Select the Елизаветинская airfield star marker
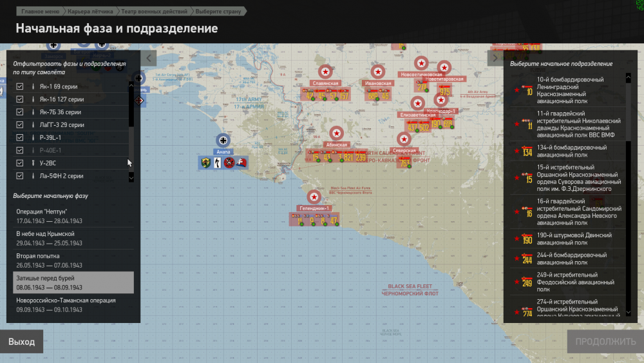Screen dimensions: 644x363 coord(417,104)
